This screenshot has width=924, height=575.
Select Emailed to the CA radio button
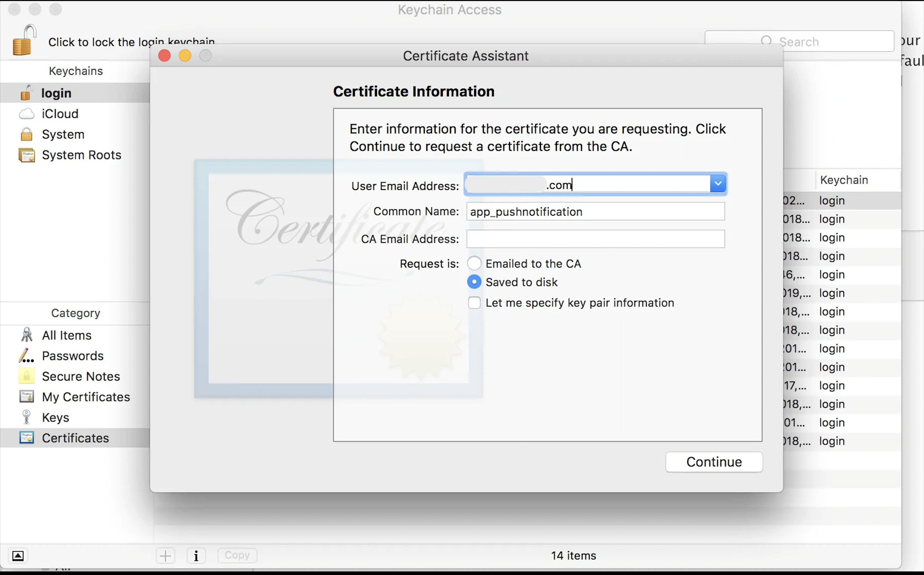tap(474, 263)
